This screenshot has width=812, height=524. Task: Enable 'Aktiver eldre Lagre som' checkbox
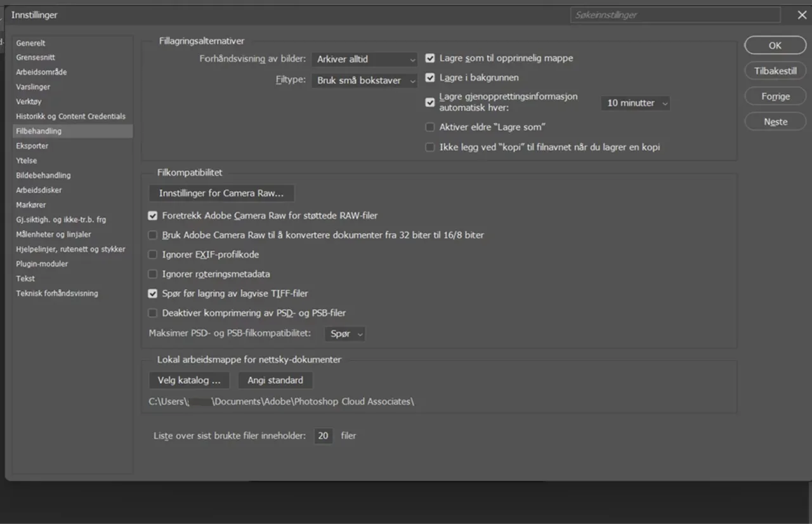click(x=430, y=128)
